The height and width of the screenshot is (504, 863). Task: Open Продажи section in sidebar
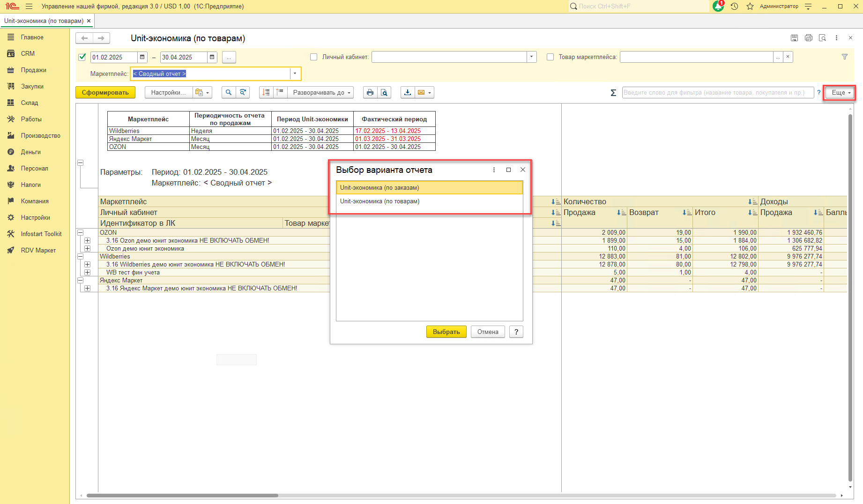pos(35,70)
